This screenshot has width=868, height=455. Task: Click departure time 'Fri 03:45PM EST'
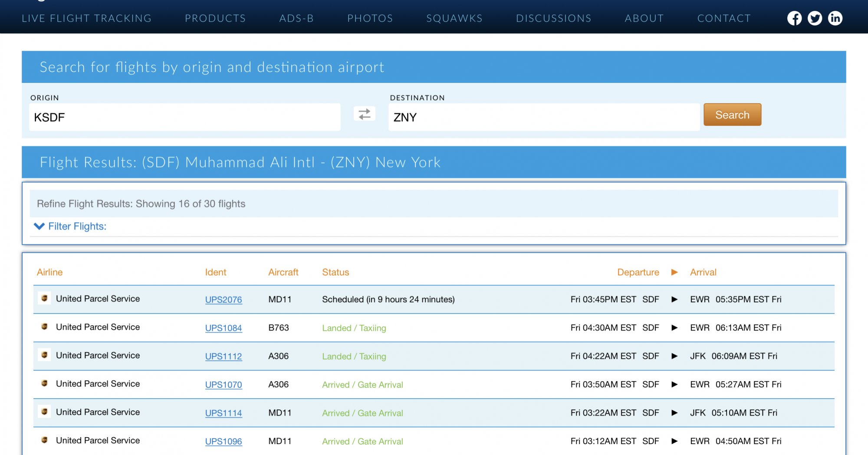click(603, 299)
